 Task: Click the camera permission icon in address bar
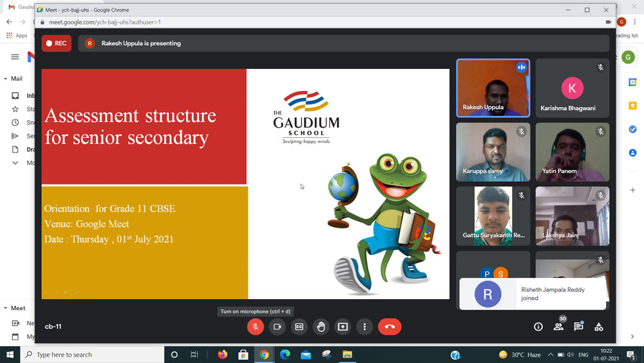click(x=609, y=22)
